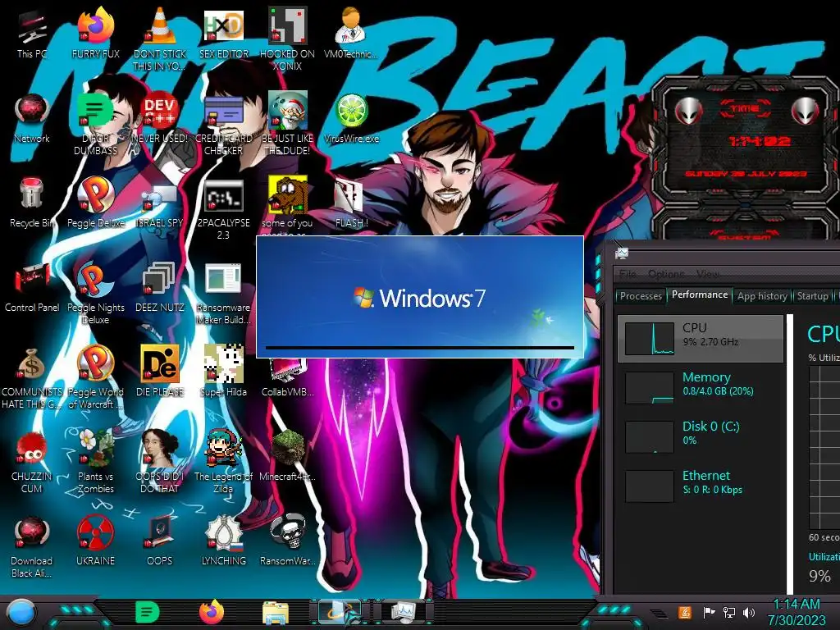Image resolution: width=840 pixels, height=630 pixels.
Task: Launch Firefox from the taskbar
Action: point(212,612)
